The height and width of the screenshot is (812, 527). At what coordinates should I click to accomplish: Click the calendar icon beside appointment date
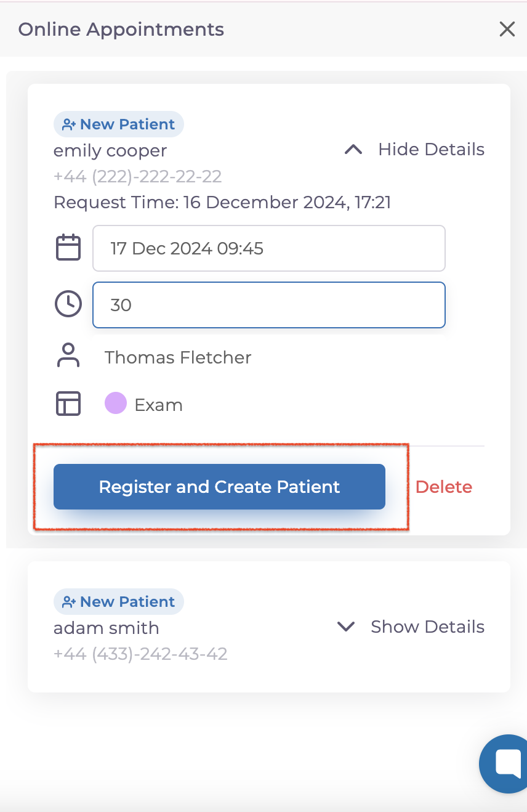(68, 248)
